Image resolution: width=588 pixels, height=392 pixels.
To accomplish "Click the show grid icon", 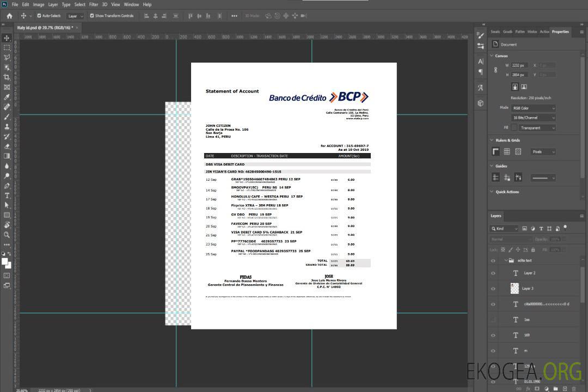I will [x=507, y=151].
